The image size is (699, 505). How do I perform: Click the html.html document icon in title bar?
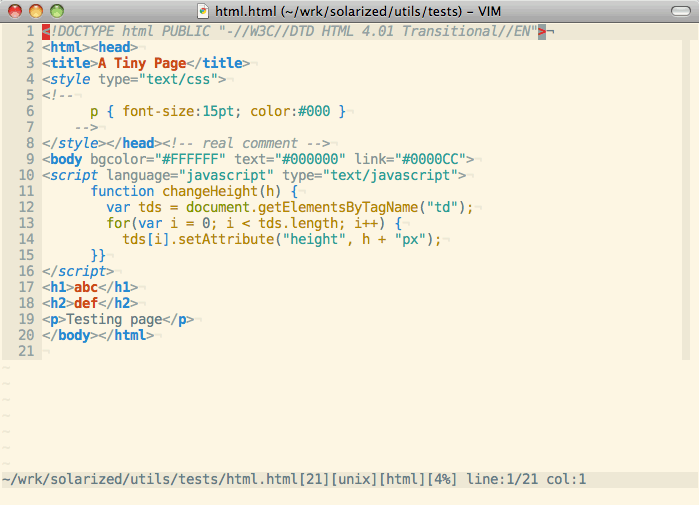point(204,11)
